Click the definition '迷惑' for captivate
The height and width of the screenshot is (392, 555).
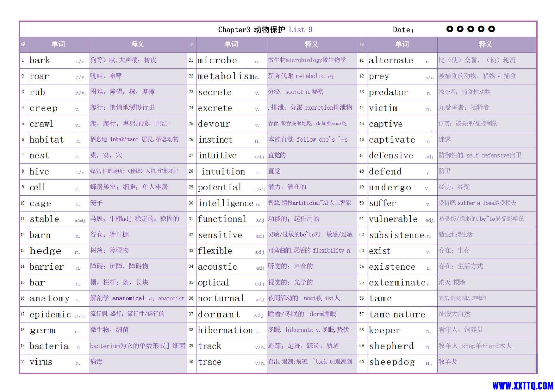pyautogui.click(x=445, y=139)
